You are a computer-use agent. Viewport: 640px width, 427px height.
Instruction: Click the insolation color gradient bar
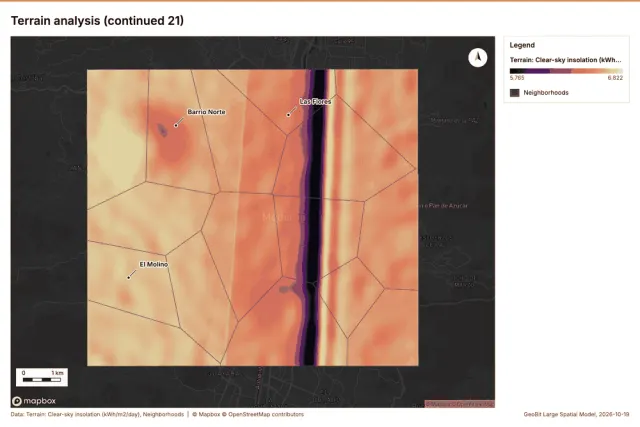point(566,71)
